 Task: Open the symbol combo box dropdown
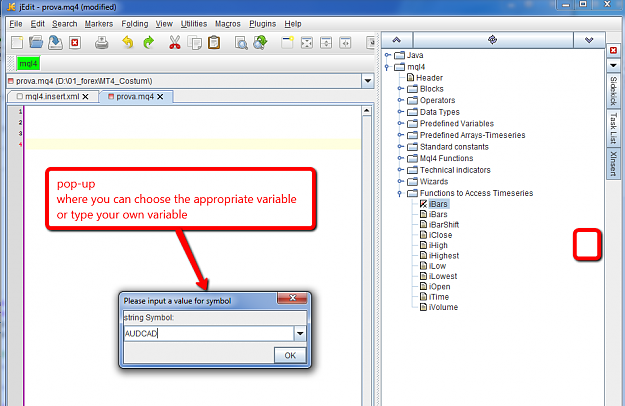[300, 333]
